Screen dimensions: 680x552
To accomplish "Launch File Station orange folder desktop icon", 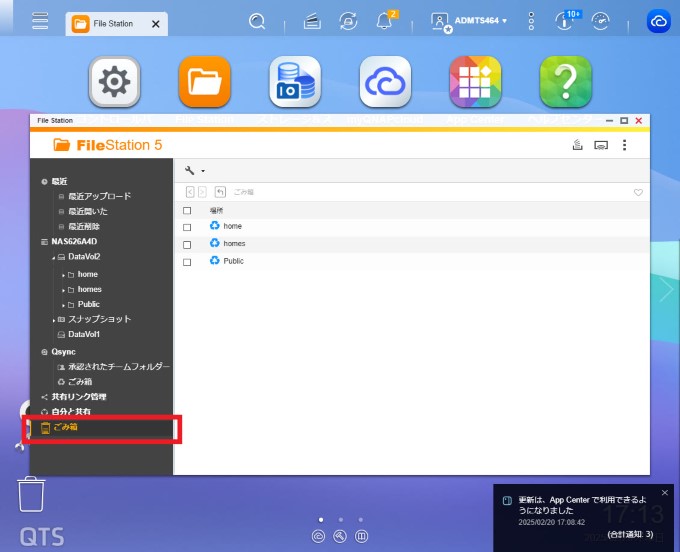I will pos(205,82).
